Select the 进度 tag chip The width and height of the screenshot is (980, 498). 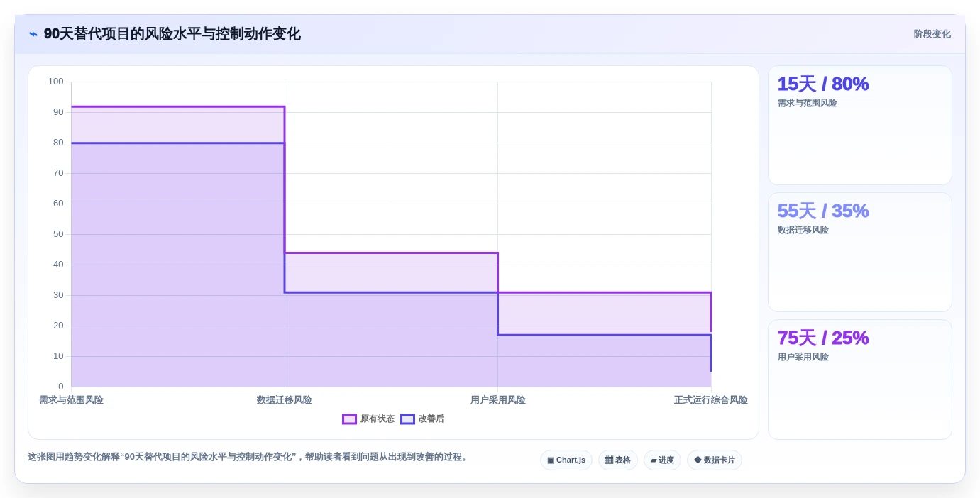[x=662, y=460]
